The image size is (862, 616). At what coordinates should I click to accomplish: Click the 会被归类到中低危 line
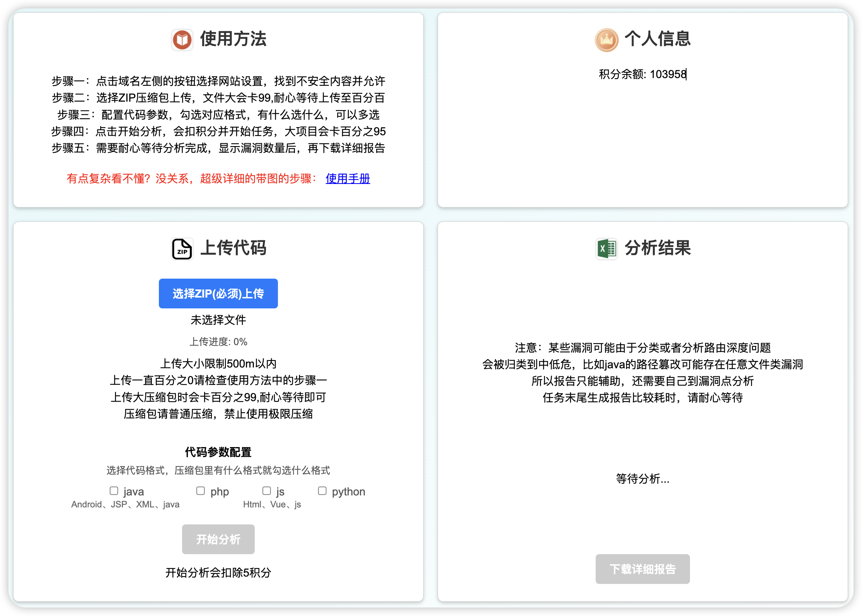[642, 364]
